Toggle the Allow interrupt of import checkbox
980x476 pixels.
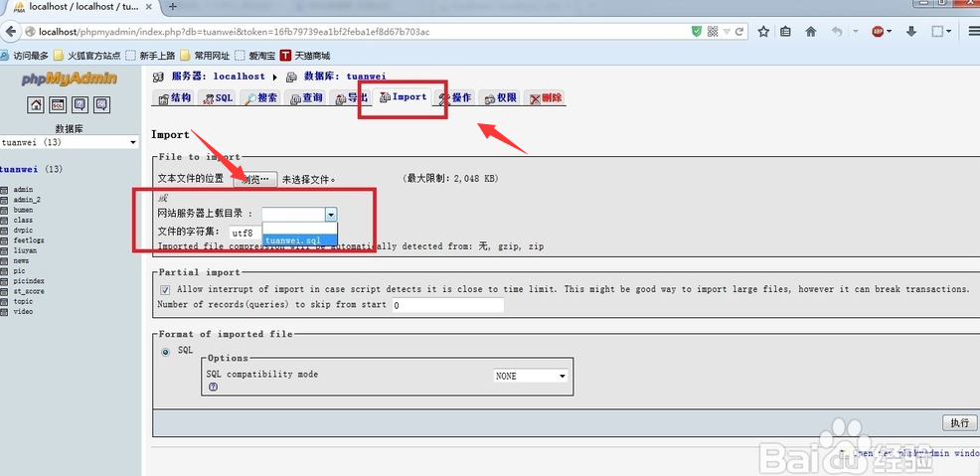(165, 289)
